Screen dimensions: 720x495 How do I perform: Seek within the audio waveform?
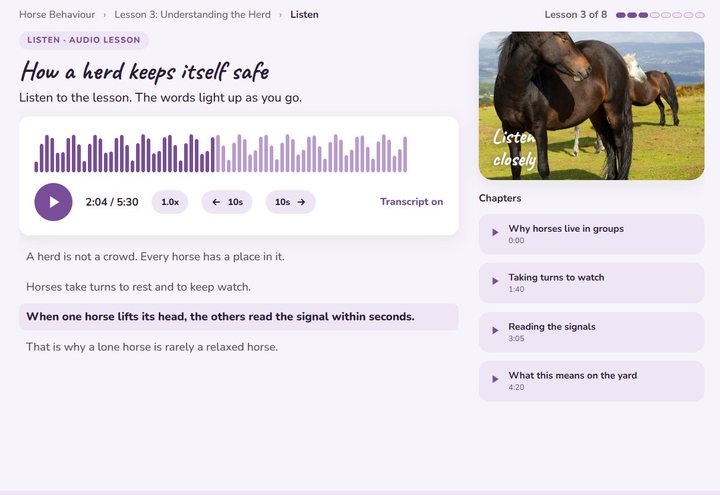[x=221, y=153]
